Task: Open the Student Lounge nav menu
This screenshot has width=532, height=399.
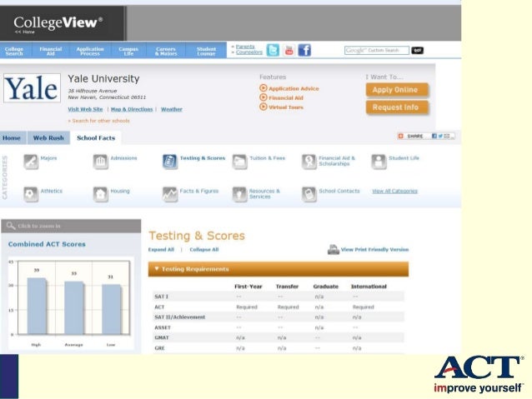Action: 206,51
